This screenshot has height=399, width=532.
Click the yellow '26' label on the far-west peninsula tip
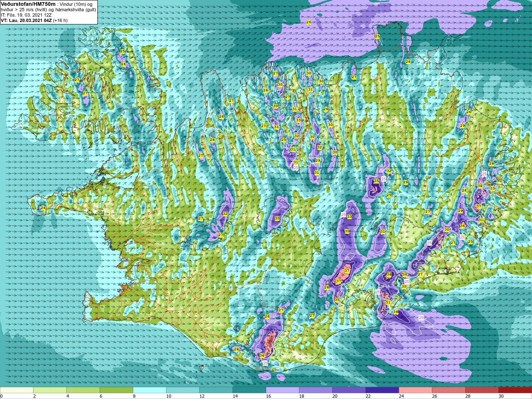point(43,208)
